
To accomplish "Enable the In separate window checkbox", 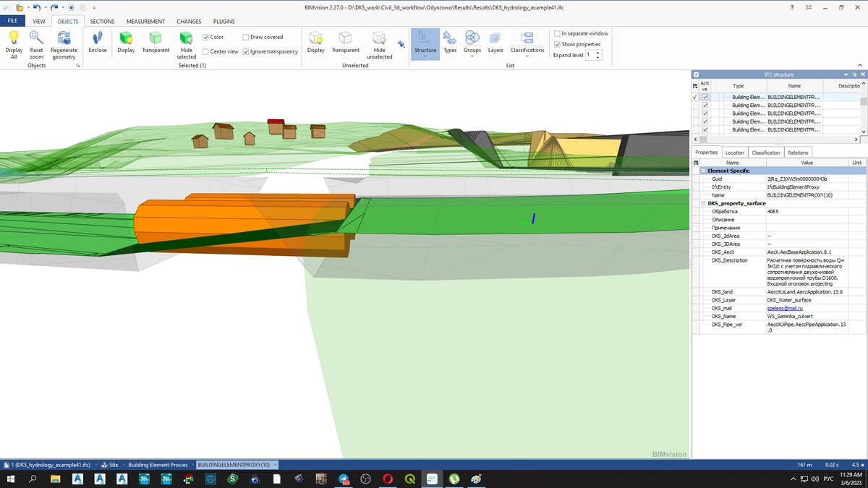I will pos(557,33).
